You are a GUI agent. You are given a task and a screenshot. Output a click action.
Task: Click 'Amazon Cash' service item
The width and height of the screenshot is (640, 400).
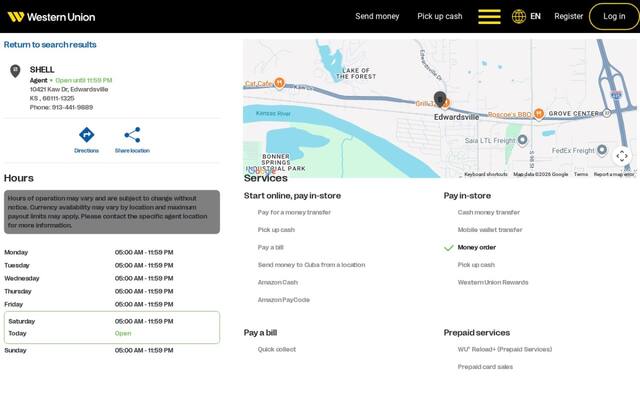[x=278, y=282]
